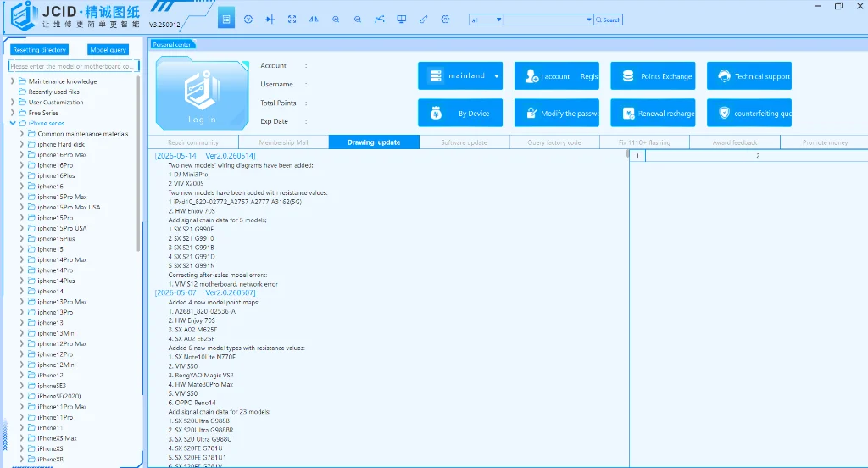Click the zoom in magnifier icon
Viewport: 868px width, 468px height.
tap(336, 19)
